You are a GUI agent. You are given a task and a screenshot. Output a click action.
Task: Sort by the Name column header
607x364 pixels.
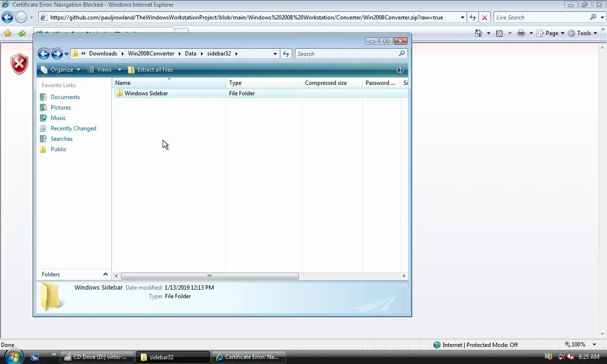click(x=169, y=83)
